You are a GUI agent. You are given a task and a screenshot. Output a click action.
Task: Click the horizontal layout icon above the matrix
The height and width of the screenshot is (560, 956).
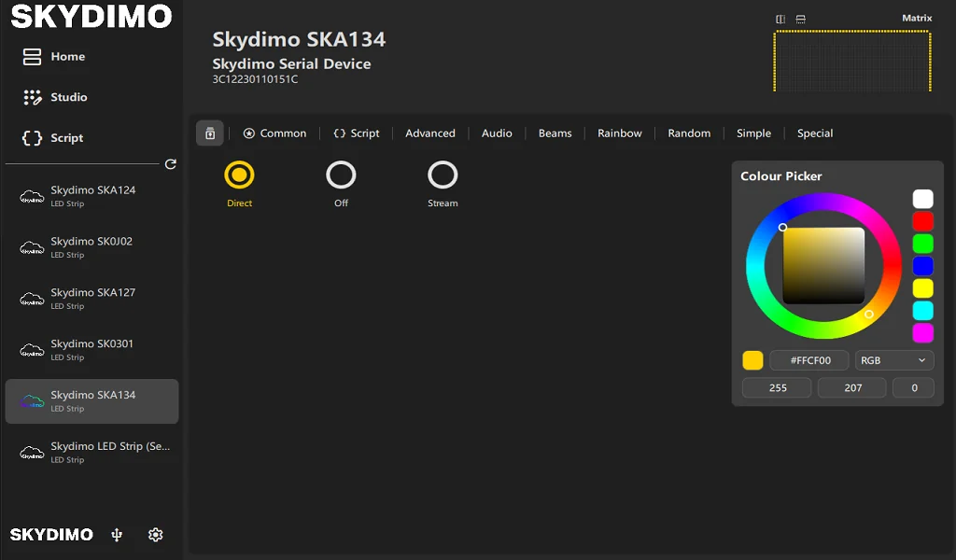(800, 19)
